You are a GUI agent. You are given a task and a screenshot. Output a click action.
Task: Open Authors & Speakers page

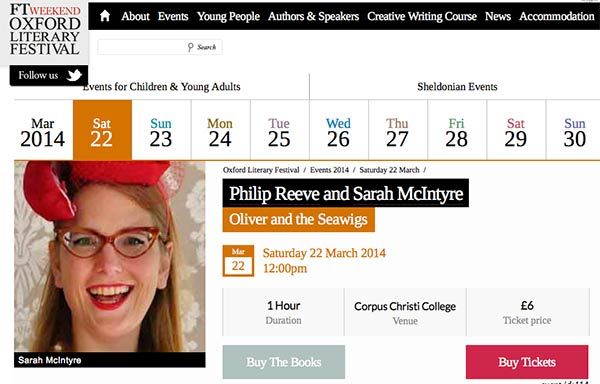(x=313, y=16)
